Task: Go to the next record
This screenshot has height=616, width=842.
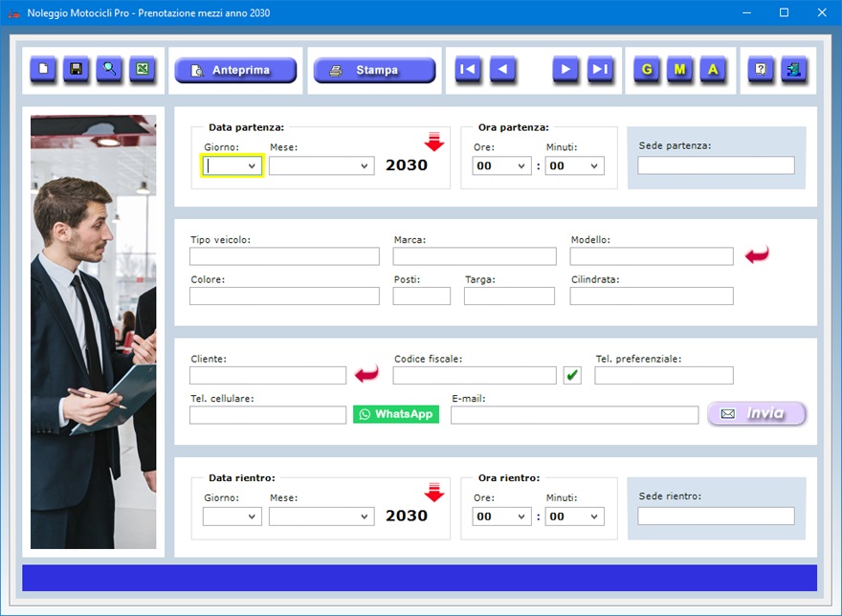Action: (566, 69)
